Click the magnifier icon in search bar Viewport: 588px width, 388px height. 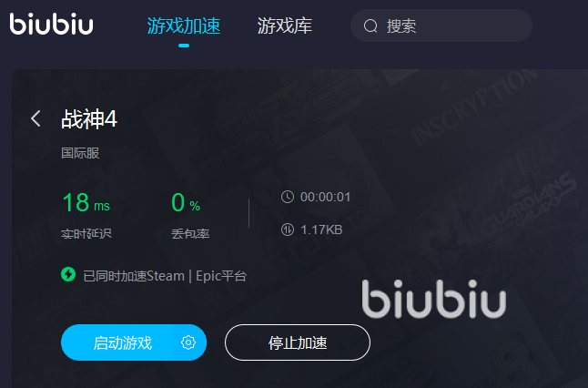370,26
